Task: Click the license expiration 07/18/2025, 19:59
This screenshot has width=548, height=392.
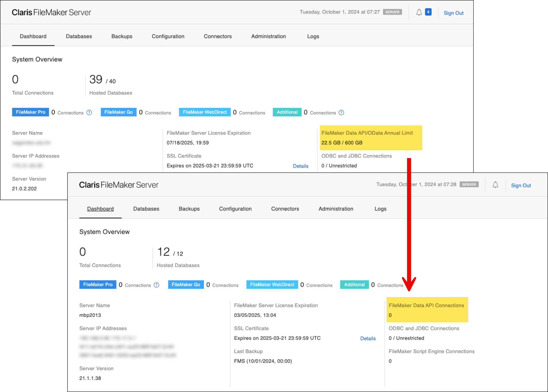Action: point(188,143)
